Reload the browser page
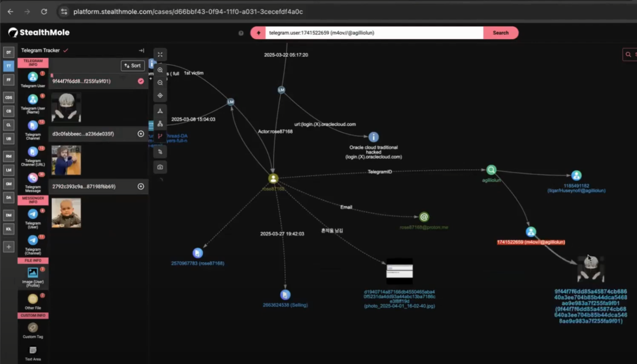The width and height of the screenshot is (637, 364). (x=44, y=11)
